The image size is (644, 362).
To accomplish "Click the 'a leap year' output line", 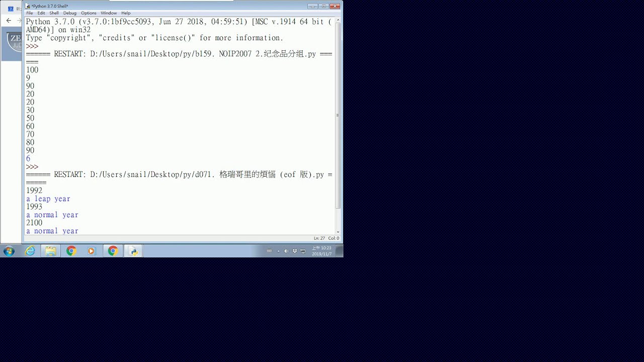I will tap(48, 199).
